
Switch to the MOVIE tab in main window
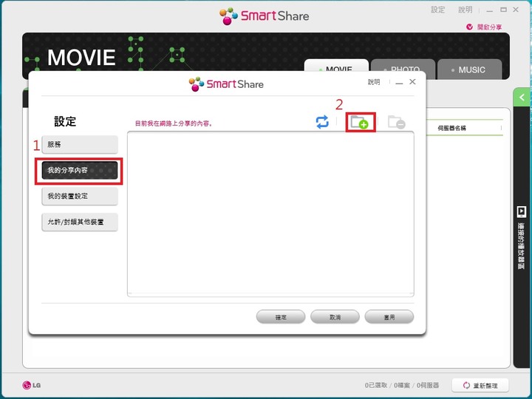click(336, 66)
